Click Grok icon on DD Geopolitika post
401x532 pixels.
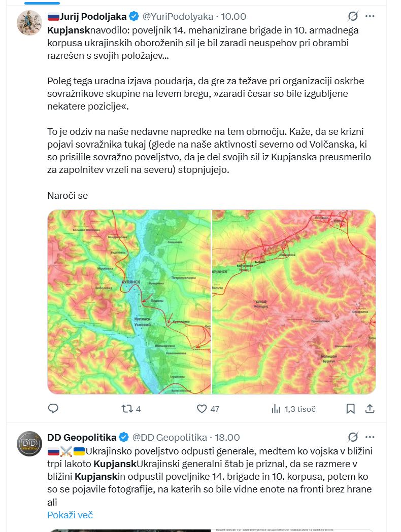coord(352,437)
